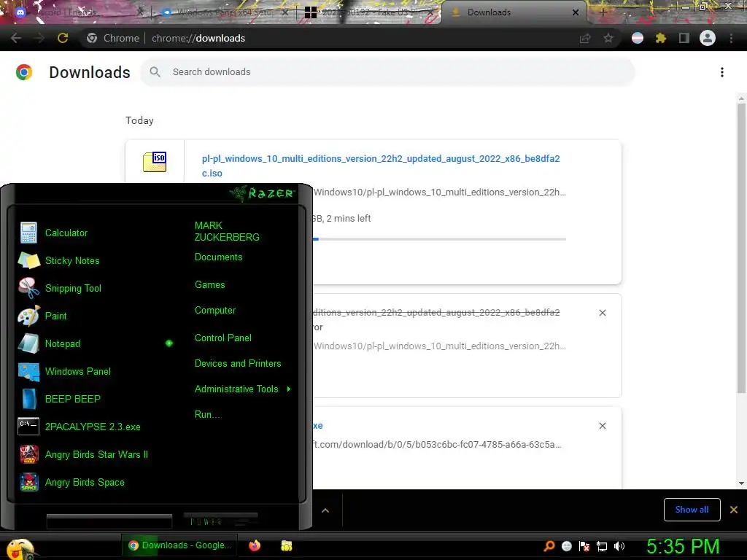This screenshot has height=560, width=747.
Task: Click the start menu search box
Action: [109, 521]
